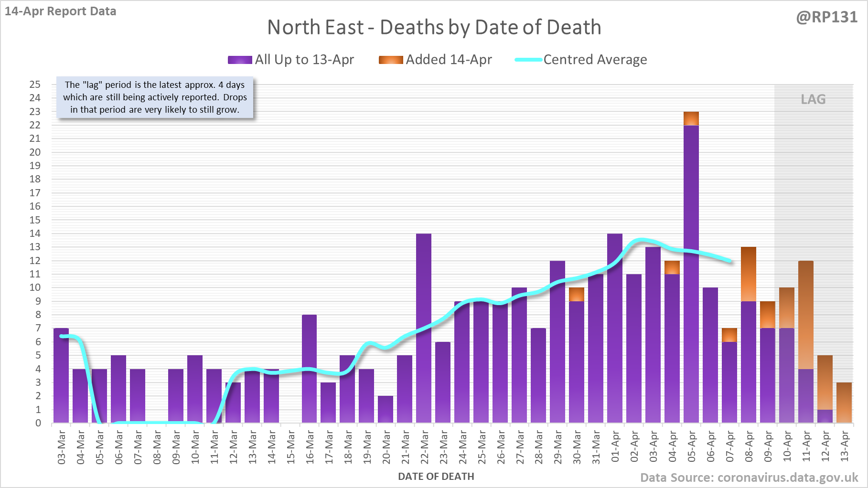Select the chart title 'North East - Deaths by Date of Death'
The image size is (868, 488).
(x=434, y=27)
